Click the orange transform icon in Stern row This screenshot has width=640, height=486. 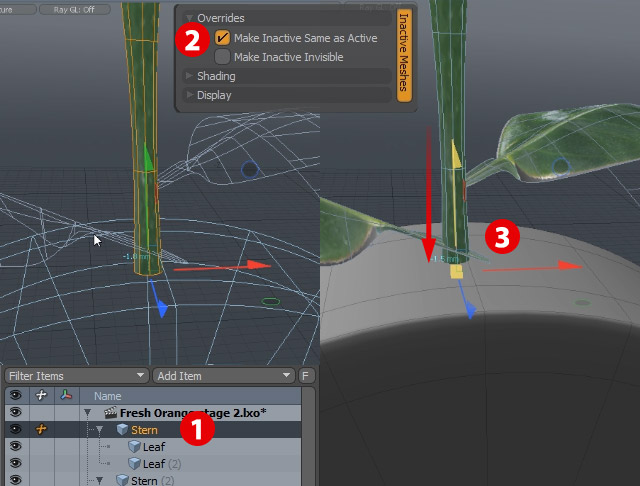[41, 429]
